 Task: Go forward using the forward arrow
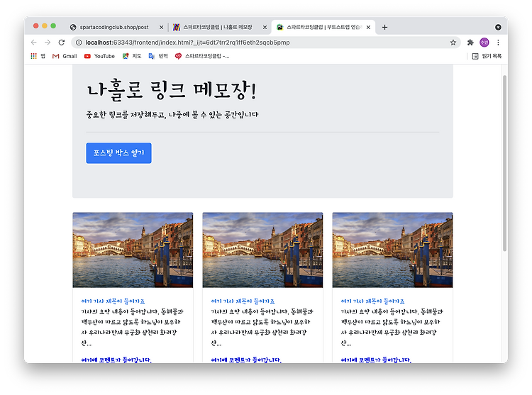point(48,43)
